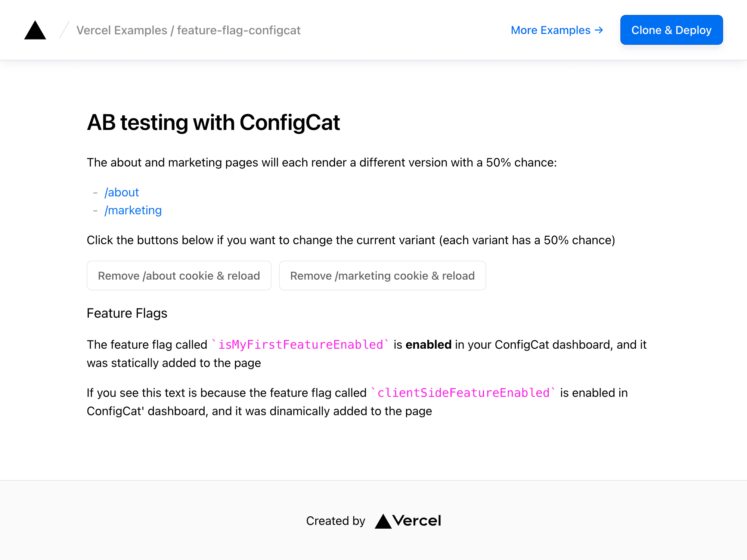
Task: Click the arrow icon next to More Examples
Action: [599, 30]
